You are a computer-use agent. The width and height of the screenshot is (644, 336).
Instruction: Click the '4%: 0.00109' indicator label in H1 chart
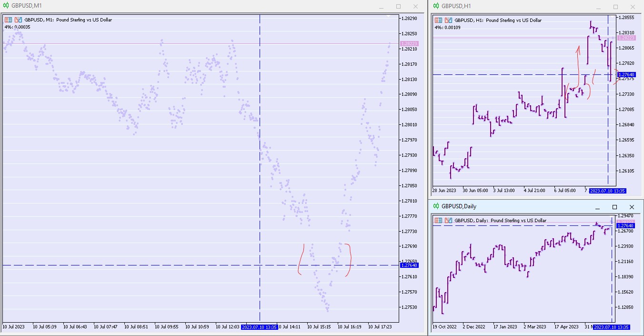[447, 27]
